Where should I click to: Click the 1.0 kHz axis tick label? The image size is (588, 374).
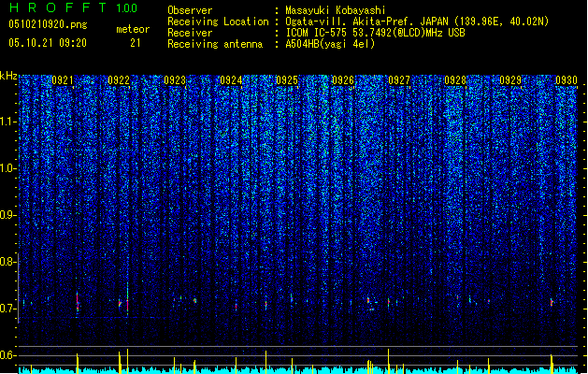coord(7,168)
